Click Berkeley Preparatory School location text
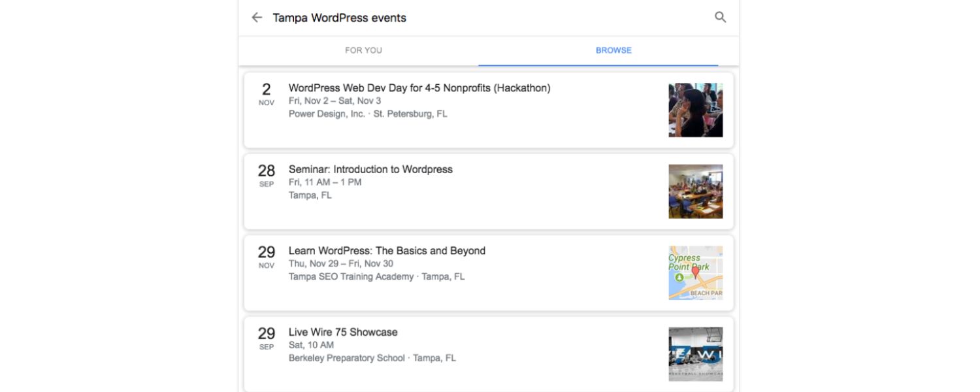Viewport: 980px width, 392px height. (372, 358)
